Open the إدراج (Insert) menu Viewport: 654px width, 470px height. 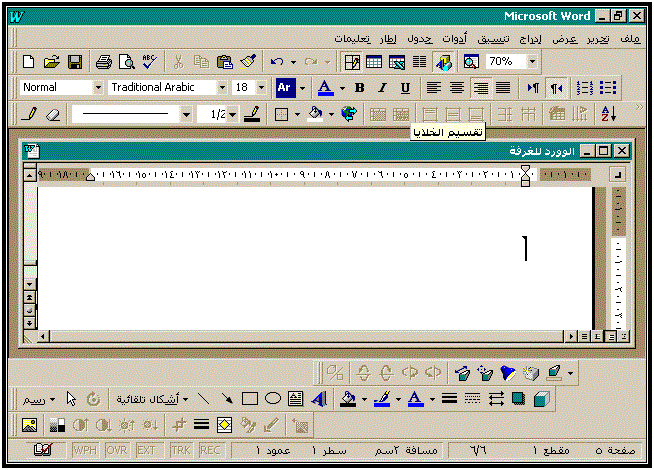pyautogui.click(x=530, y=39)
